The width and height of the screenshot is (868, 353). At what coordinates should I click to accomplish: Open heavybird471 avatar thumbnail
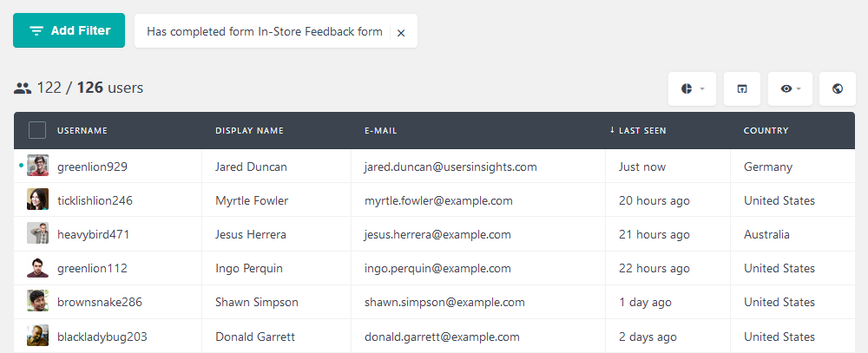[37, 233]
